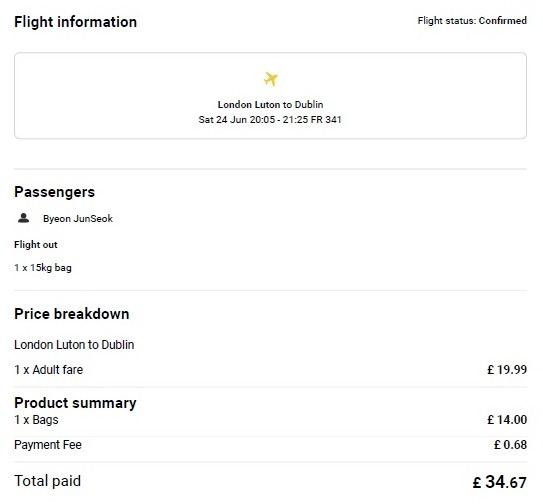Click the £ 19.99 adult fare amount
The width and height of the screenshot is (543, 504).
(507, 370)
